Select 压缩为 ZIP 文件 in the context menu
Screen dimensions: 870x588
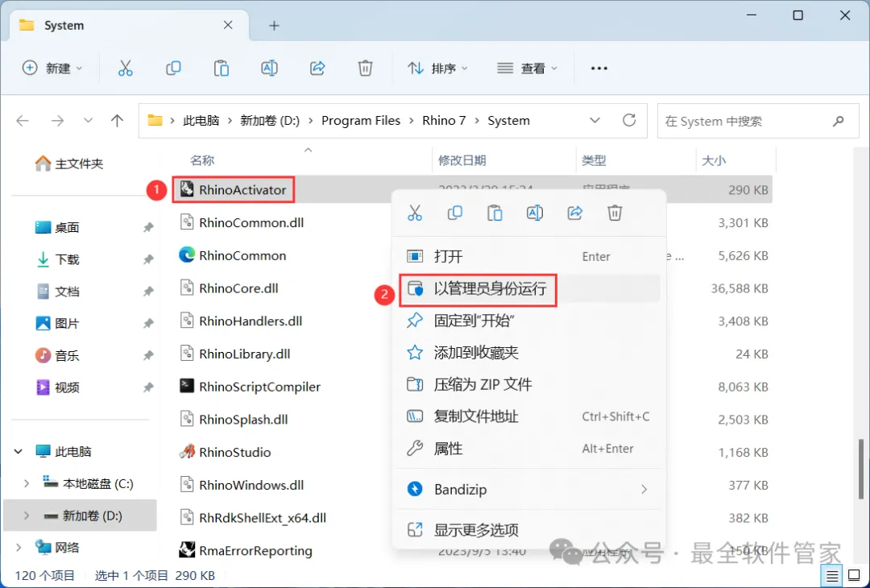click(x=528, y=384)
